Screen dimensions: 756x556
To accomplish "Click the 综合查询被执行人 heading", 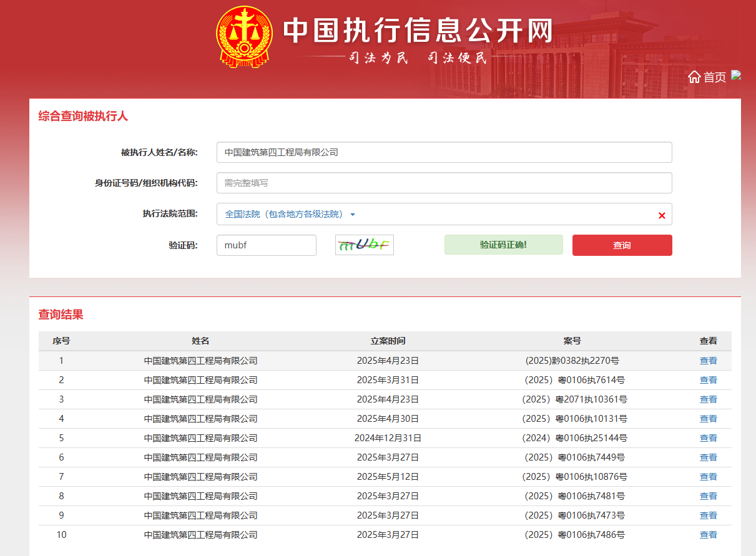I will (83, 116).
